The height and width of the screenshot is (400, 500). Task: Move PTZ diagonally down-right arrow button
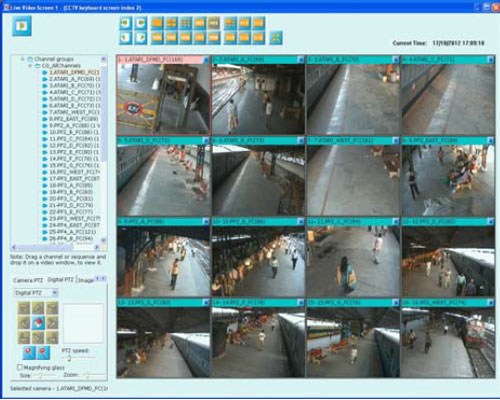52,337
